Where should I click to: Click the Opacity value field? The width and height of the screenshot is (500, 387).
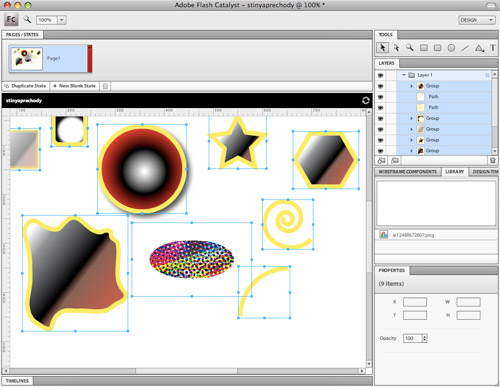(x=412, y=338)
